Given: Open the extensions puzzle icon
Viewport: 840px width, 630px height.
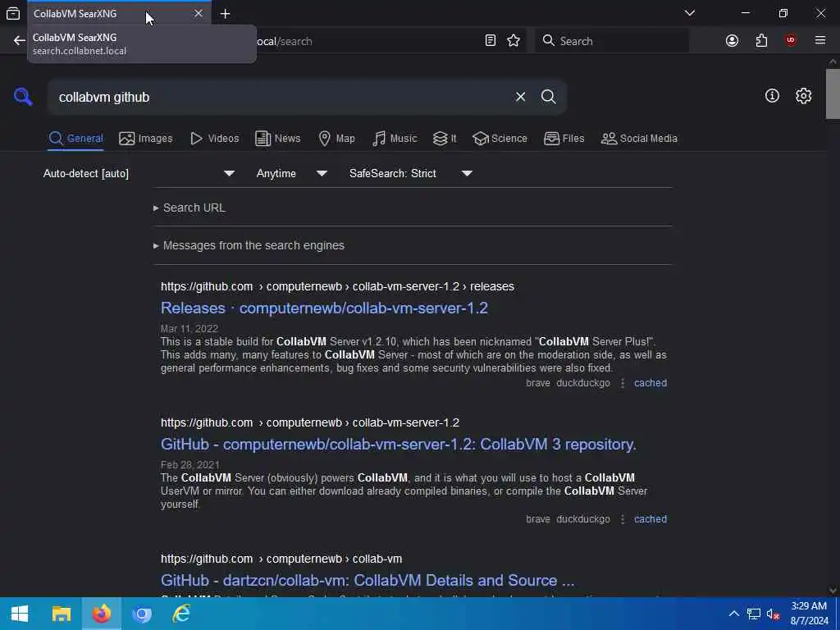Looking at the screenshot, I should tap(761, 41).
